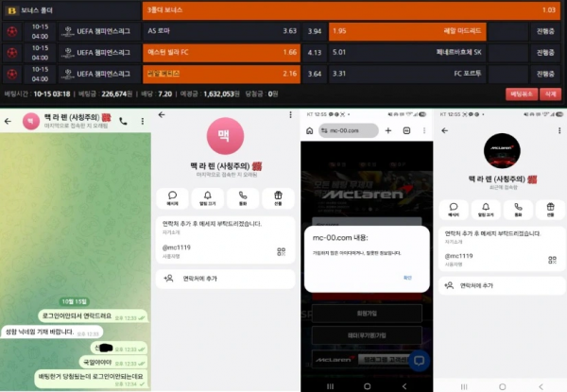This screenshot has height=392, width=567.
Task: Click 통화 phone icon on McLaren-avatar profile
Action: pyautogui.click(x=518, y=210)
